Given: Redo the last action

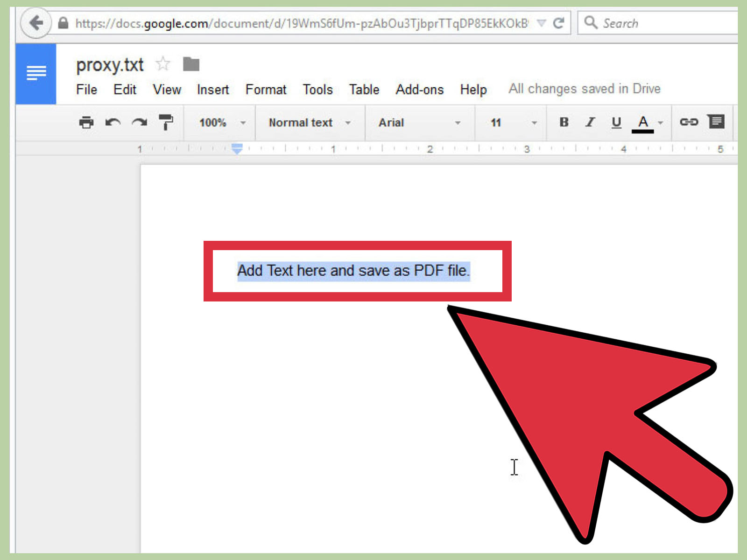Looking at the screenshot, I should [139, 122].
